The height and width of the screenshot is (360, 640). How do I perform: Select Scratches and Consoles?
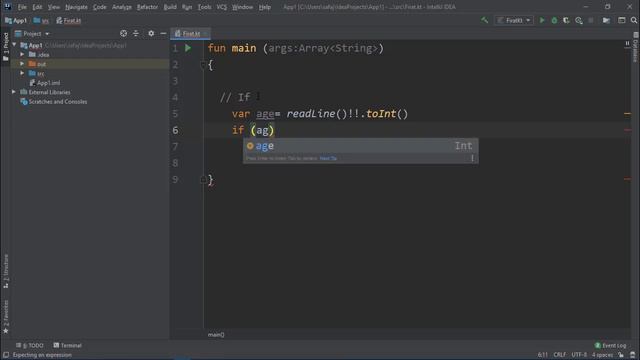53,102
